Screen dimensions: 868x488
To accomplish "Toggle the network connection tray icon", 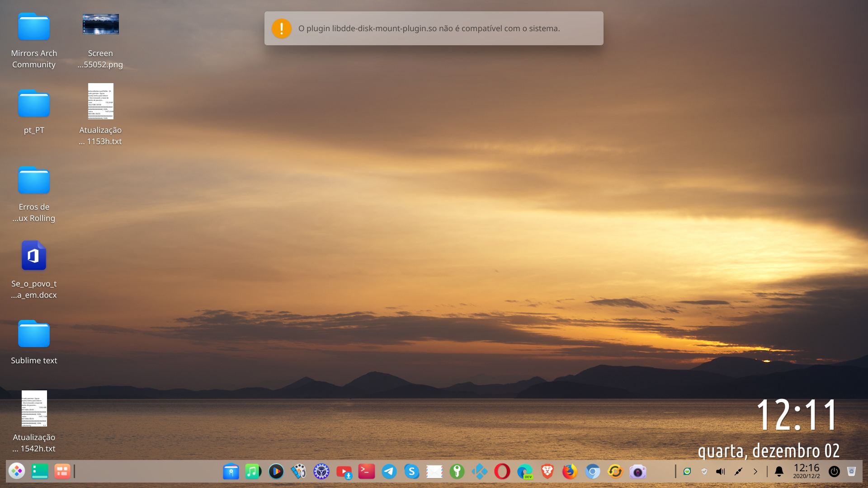I will click(x=738, y=471).
